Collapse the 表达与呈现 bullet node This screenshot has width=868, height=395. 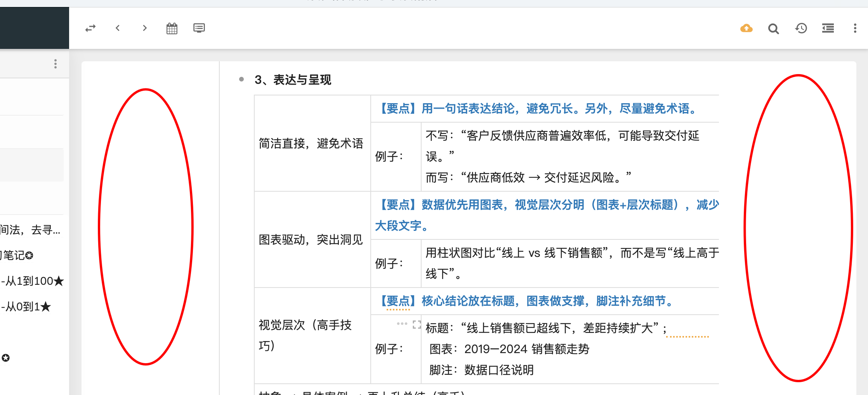click(x=241, y=80)
